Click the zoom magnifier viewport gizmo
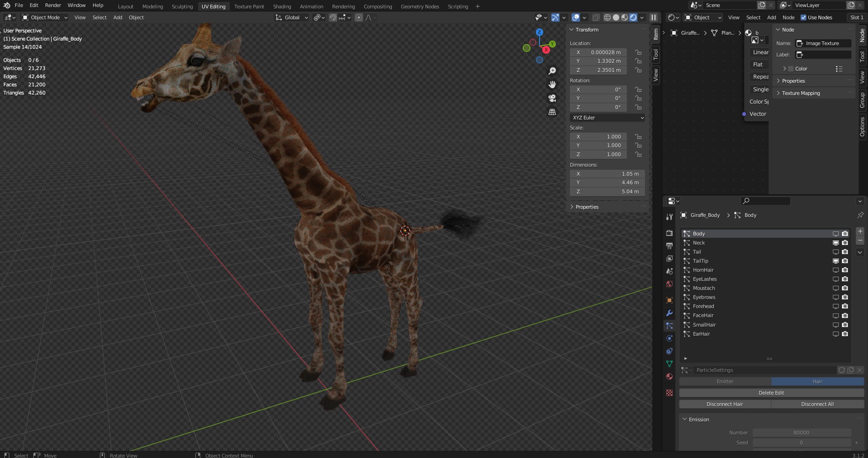The width and height of the screenshot is (868, 458). pyautogui.click(x=552, y=71)
